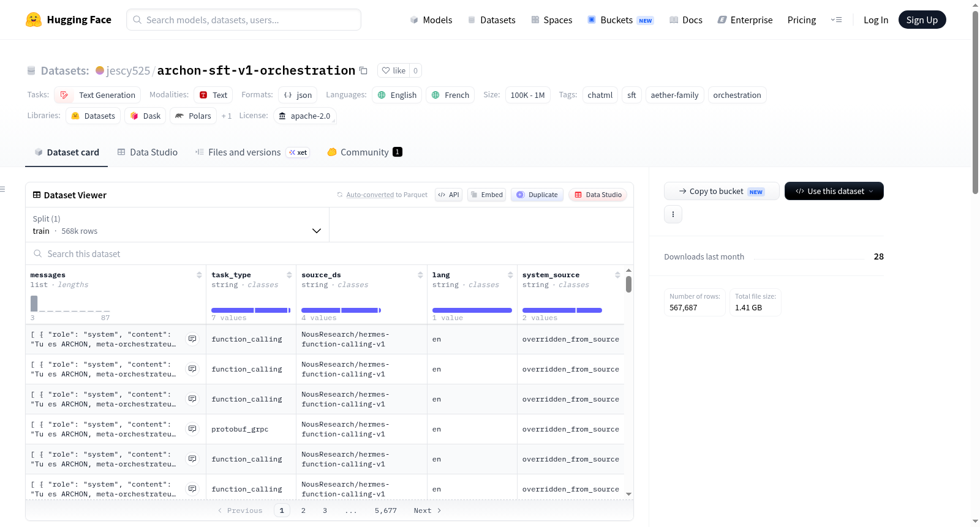Click the task_type distribution bar

tap(251, 310)
